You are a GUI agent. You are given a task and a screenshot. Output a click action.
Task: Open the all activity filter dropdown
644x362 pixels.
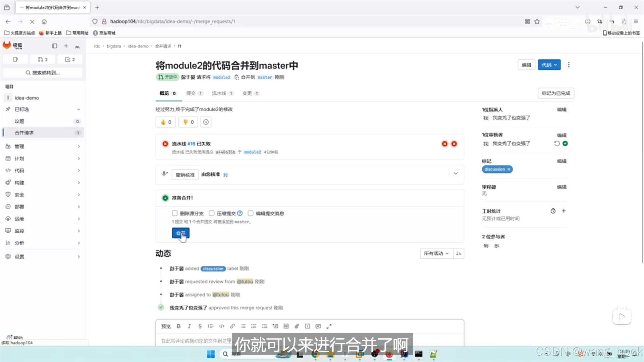coord(436,253)
